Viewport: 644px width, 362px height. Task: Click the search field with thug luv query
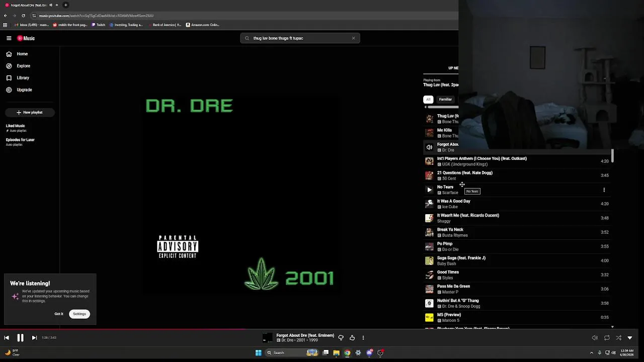click(x=299, y=38)
